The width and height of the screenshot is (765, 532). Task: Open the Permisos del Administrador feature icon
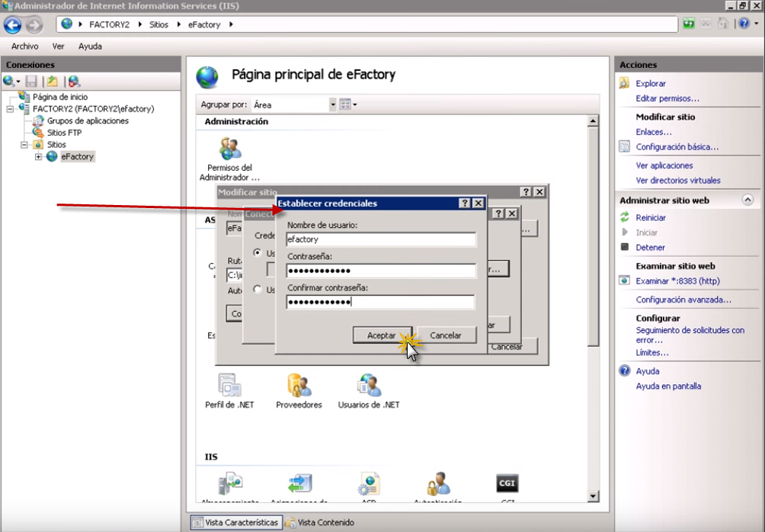point(230,149)
